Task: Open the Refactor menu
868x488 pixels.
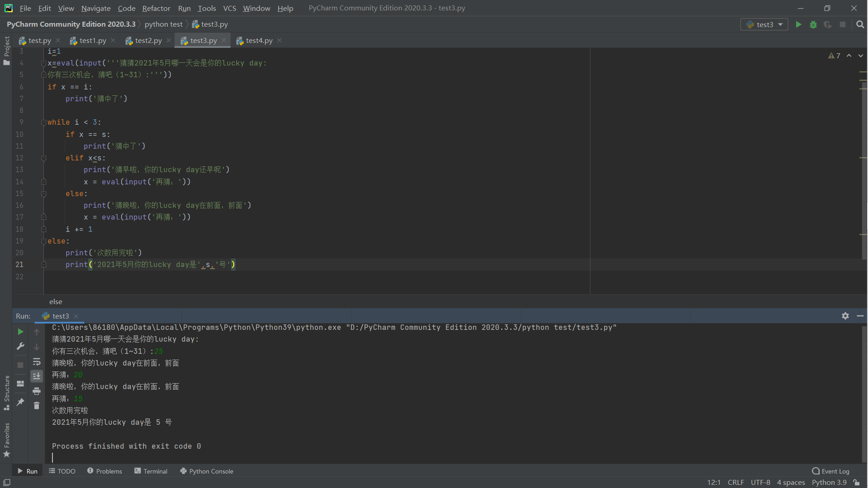Action: (156, 8)
